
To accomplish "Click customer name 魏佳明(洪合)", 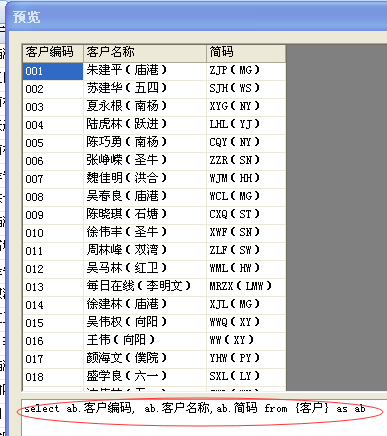I will [x=145, y=179].
